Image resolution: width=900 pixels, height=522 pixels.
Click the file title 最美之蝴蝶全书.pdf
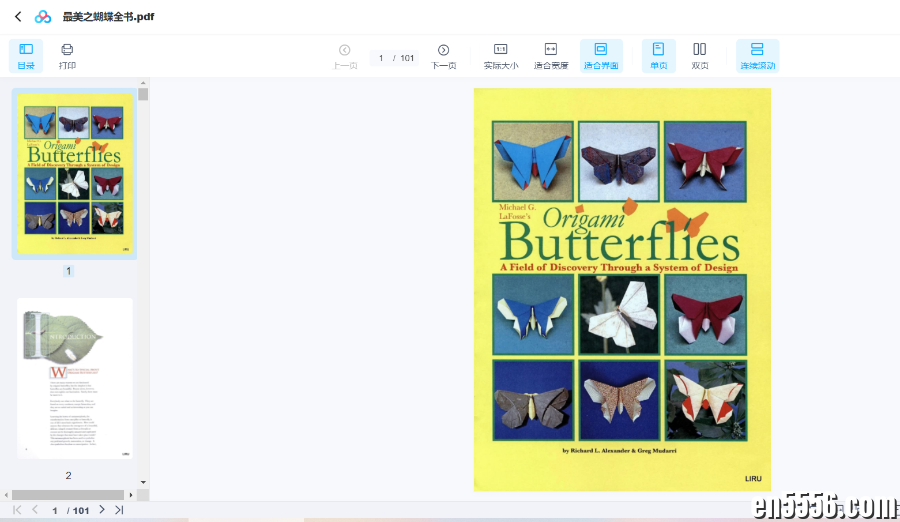pyautogui.click(x=108, y=17)
